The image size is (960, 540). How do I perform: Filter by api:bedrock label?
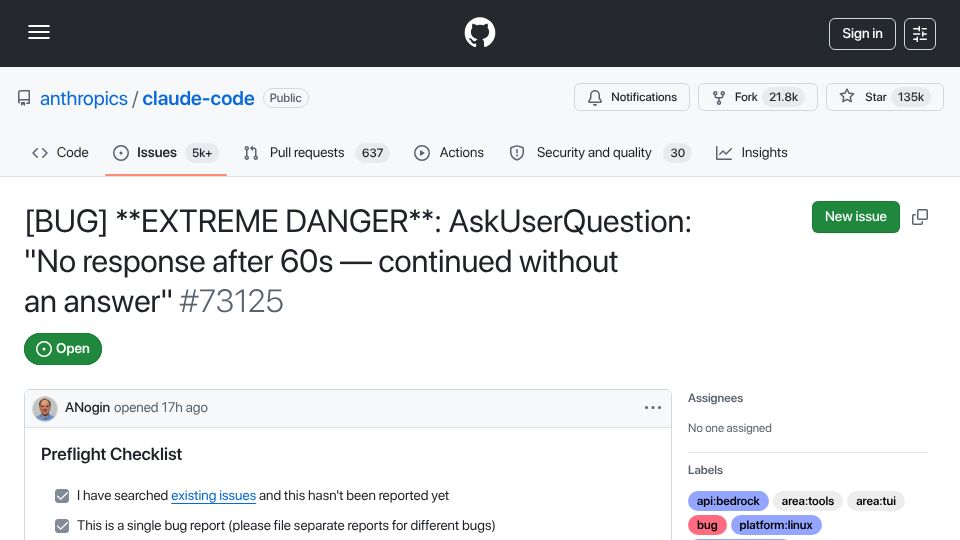(x=728, y=501)
